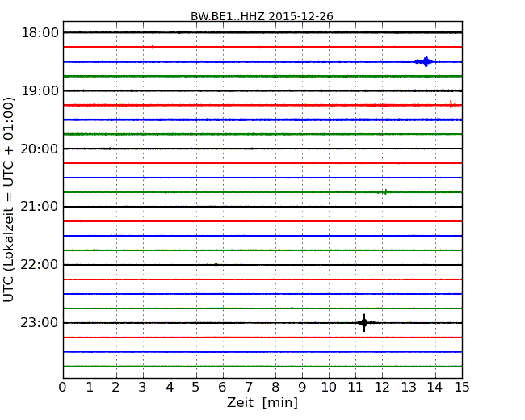Select the 19:00 time label

coord(40,90)
